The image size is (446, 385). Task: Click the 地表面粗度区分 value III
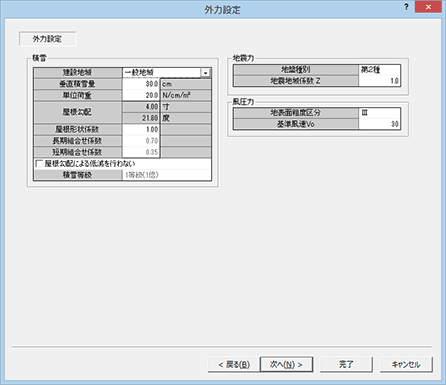[379, 113]
